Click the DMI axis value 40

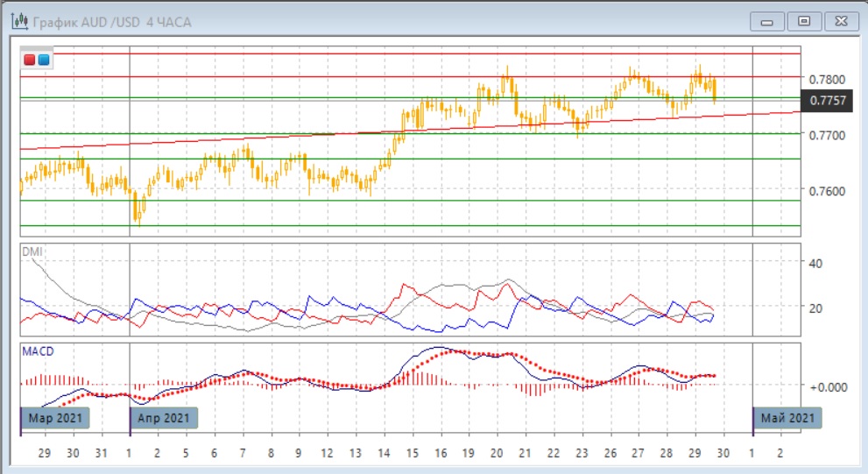pos(816,264)
